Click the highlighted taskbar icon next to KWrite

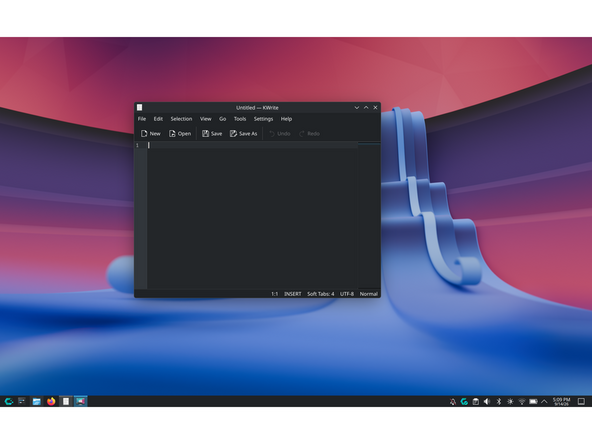pos(80,401)
